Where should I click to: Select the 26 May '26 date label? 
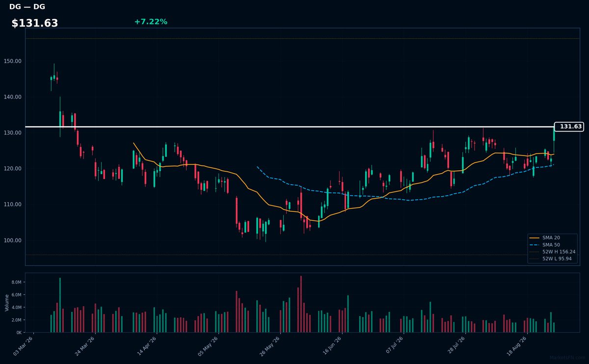coord(270,346)
